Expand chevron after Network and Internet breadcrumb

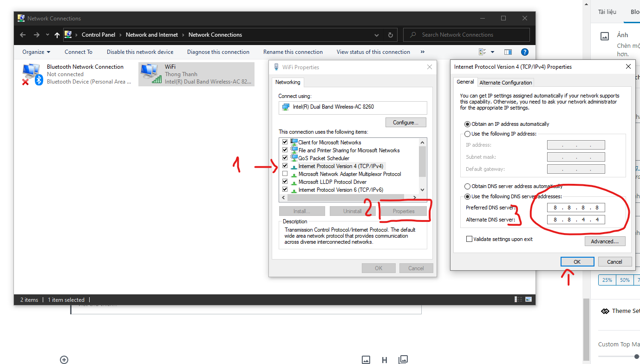tap(183, 35)
